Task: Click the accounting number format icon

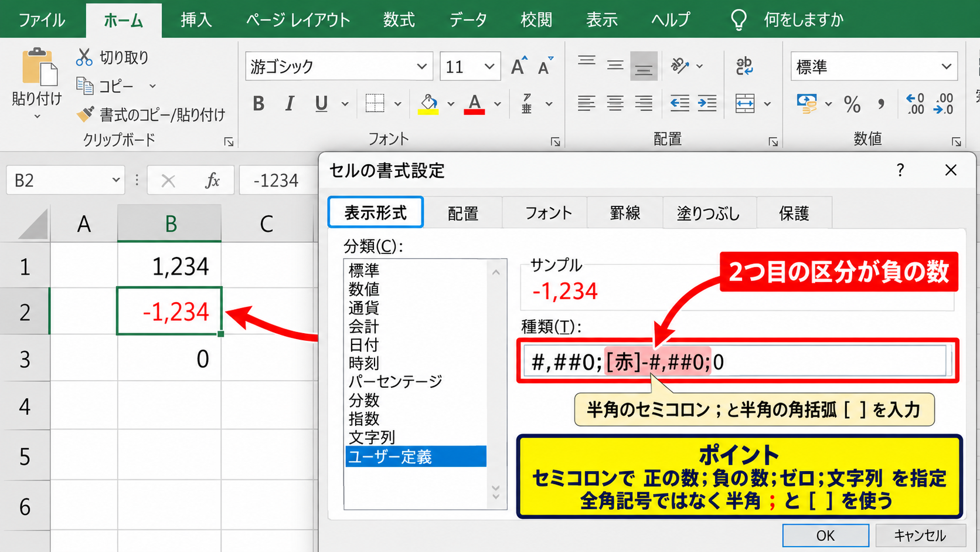Action: 807,104
